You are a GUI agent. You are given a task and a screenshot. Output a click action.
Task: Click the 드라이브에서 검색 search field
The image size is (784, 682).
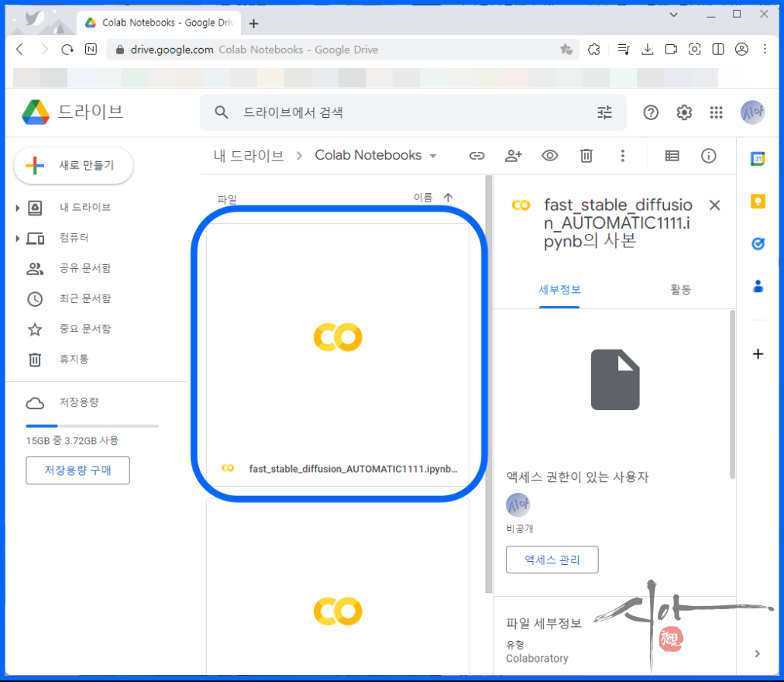point(414,112)
